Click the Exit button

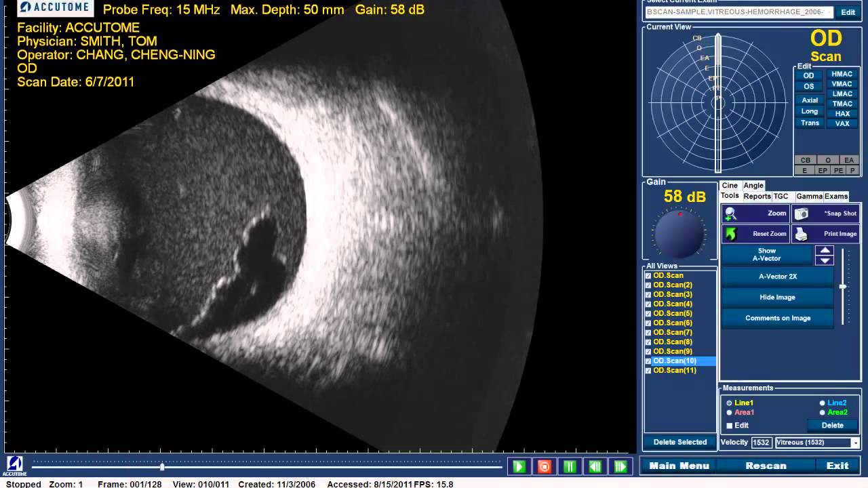837,466
